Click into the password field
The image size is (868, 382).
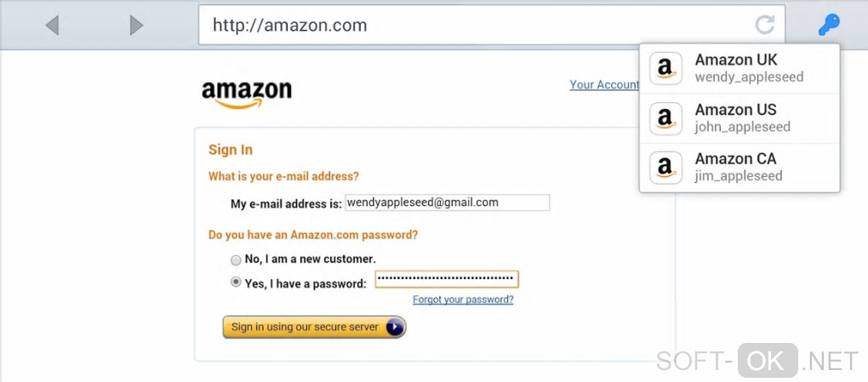coord(446,279)
